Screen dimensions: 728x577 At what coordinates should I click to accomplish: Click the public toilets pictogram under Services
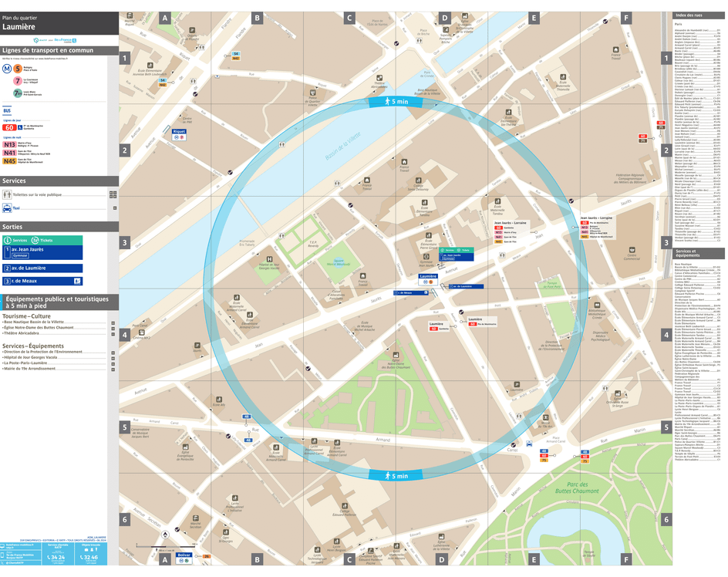coord(7,194)
